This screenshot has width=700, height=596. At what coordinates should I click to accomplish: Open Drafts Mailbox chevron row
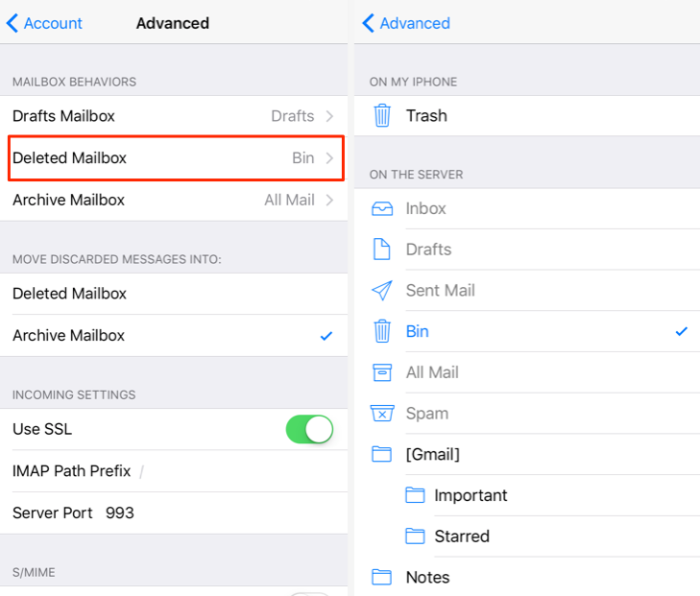coord(173,116)
